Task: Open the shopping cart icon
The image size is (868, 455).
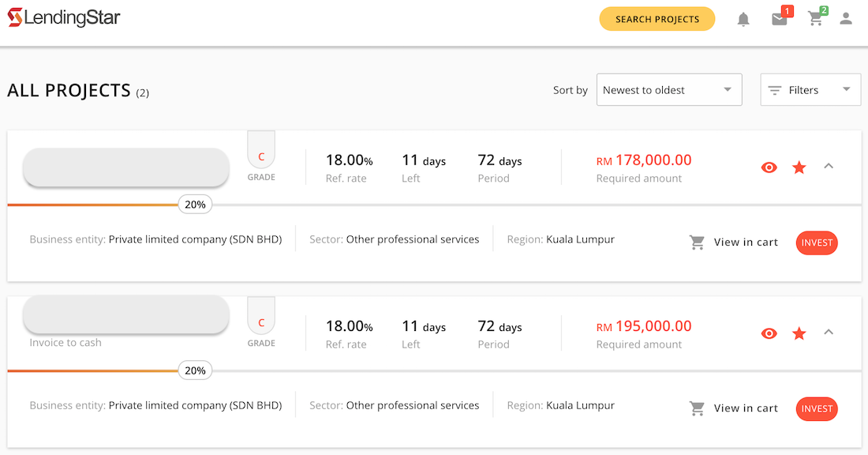Action: point(816,20)
